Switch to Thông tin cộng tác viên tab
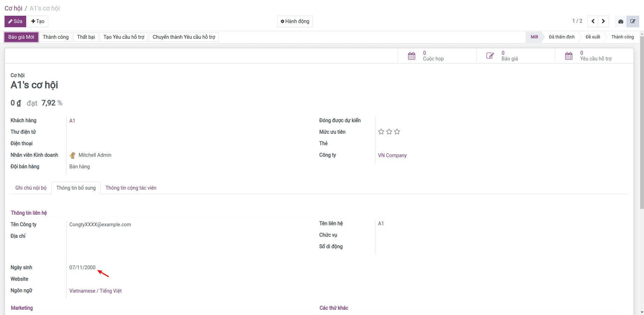 pos(131,188)
